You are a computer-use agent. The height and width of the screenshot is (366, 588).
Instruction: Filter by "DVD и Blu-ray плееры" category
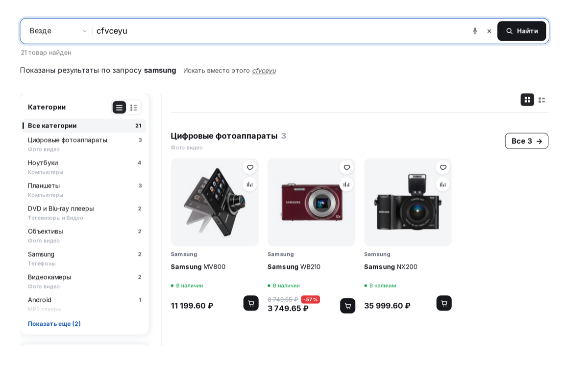pyautogui.click(x=84, y=212)
